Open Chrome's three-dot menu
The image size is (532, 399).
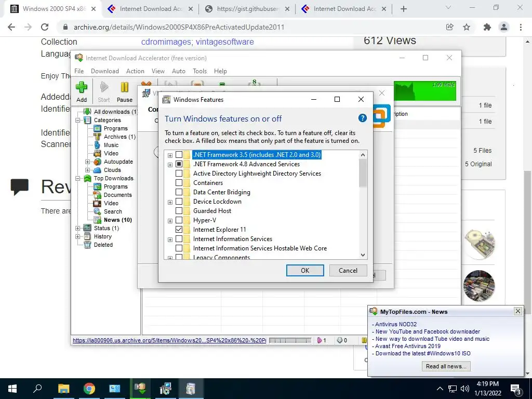(521, 27)
